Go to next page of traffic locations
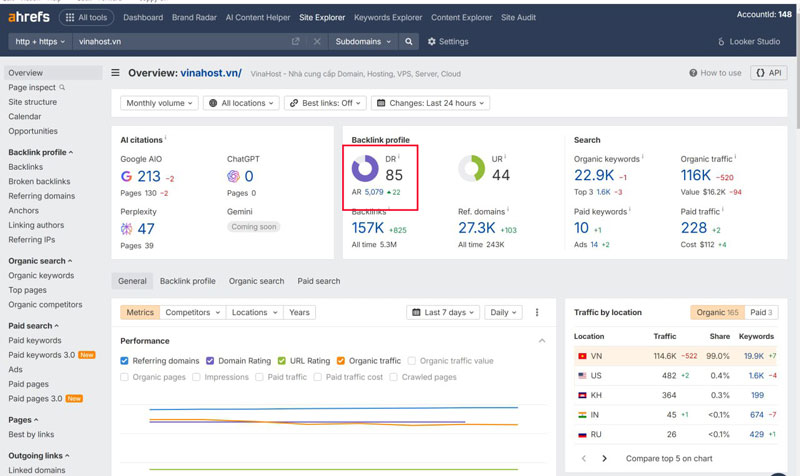 (x=605, y=458)
